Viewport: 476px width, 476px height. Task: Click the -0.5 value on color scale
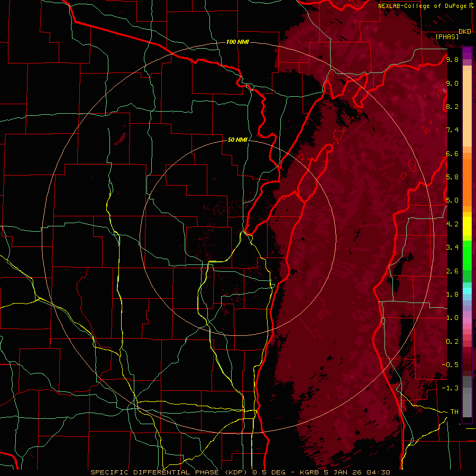pyautogui.click(x=450, y=364)
